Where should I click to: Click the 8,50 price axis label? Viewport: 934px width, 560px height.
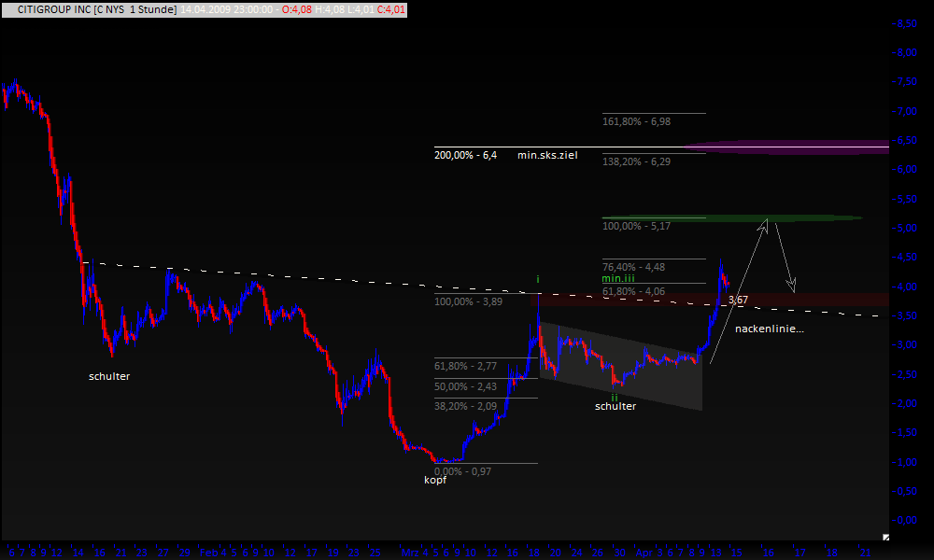point(905,24)
